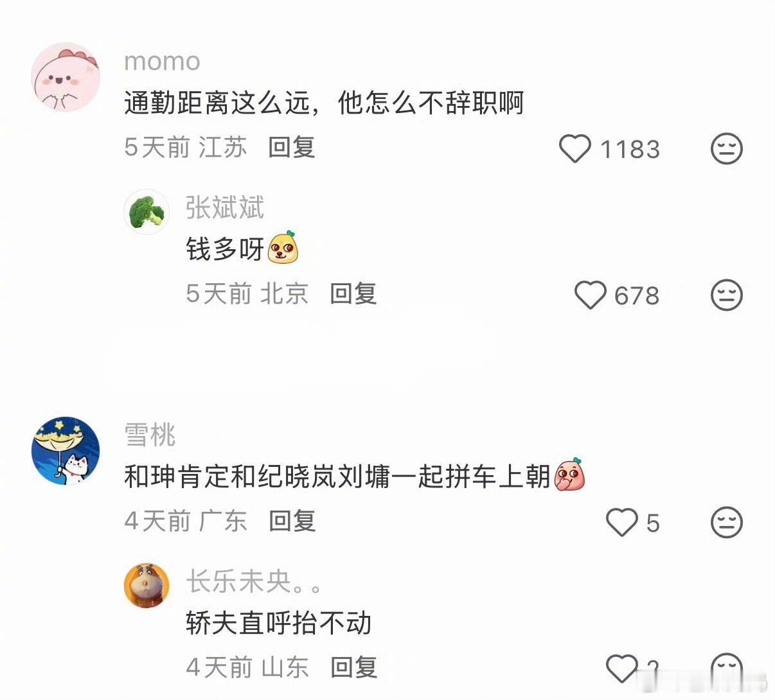Open the momo username profile link
The width and height of the screenshot is (775, 700).
[x=162, y=62]
